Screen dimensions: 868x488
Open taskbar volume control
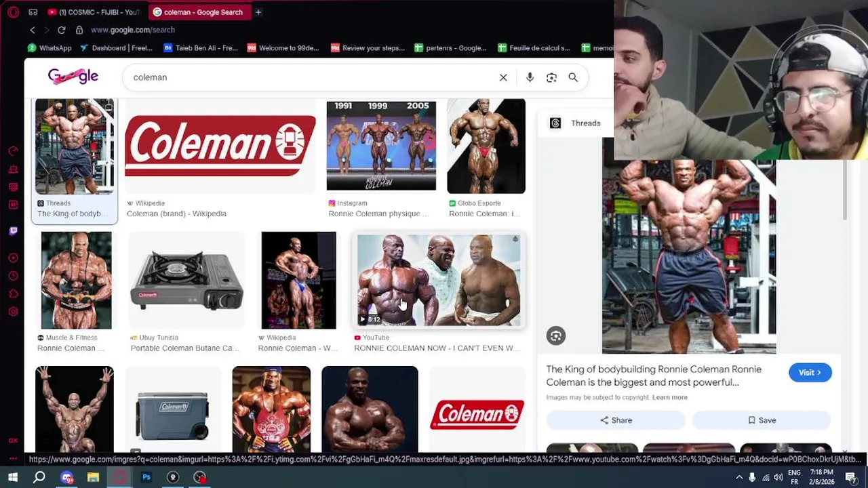click(778, 477)
